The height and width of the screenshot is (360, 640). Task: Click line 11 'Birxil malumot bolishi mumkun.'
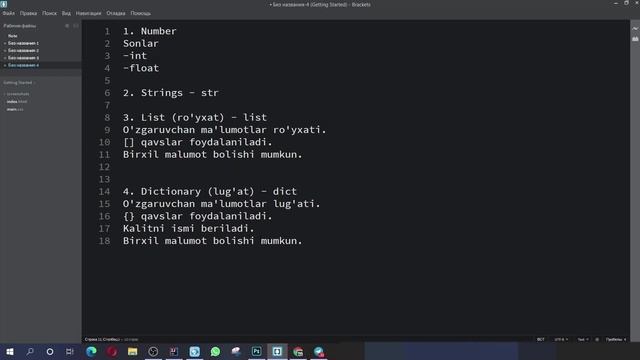(x=213, y=154)
